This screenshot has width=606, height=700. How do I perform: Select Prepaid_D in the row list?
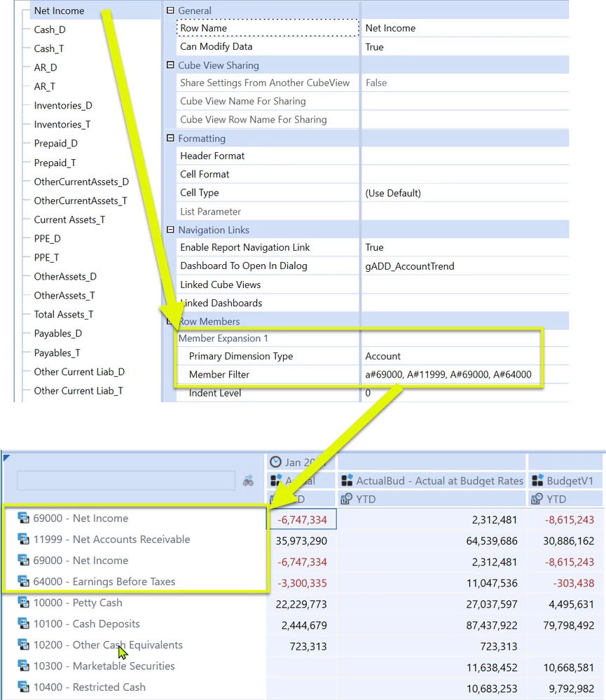(x=56, y=144)
